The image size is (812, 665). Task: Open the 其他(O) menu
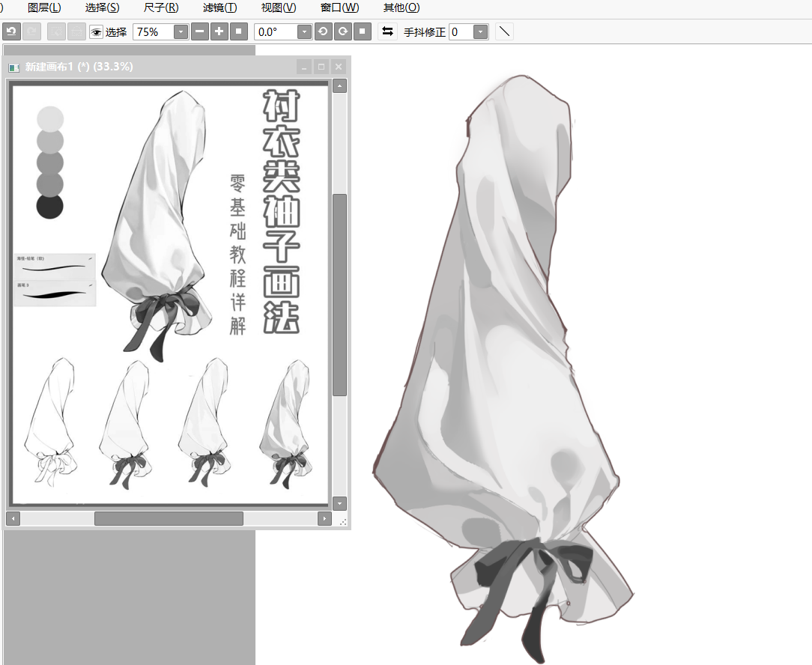pyautogui.click(x=402, y=7)
